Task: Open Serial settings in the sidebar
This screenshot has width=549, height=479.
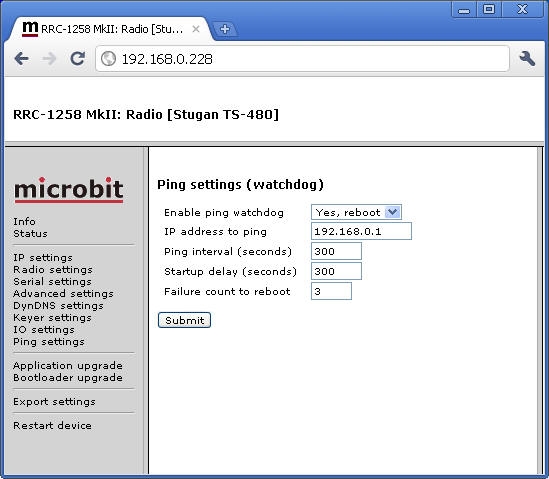Action: click(52, 282)
